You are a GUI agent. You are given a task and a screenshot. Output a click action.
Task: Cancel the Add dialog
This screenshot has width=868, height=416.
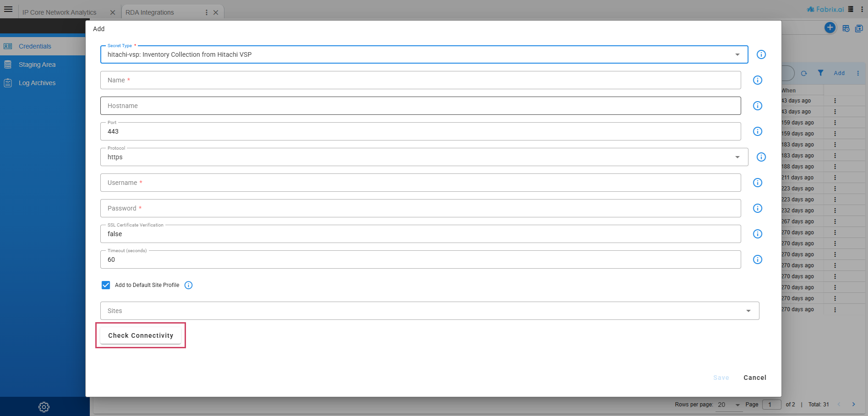click(x=755, y=378)
